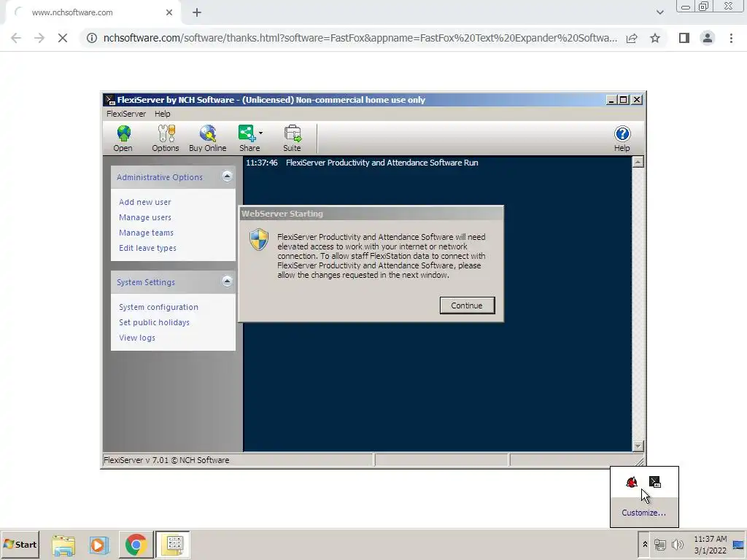The height and width of the screenshot is (560, 747).
Task: Click Continue in WebServer Starting dialog
Action: [x=467, y=306]
